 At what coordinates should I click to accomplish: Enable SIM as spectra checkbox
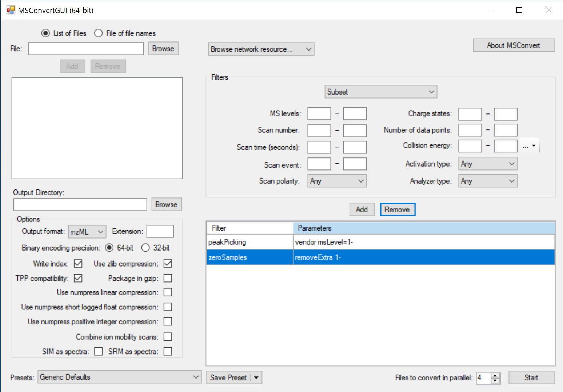pyautogui.click(x=98, y=351)
